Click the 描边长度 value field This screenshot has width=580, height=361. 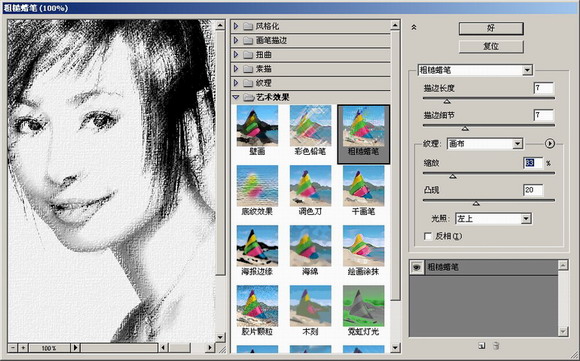click(x=543, y=88)
